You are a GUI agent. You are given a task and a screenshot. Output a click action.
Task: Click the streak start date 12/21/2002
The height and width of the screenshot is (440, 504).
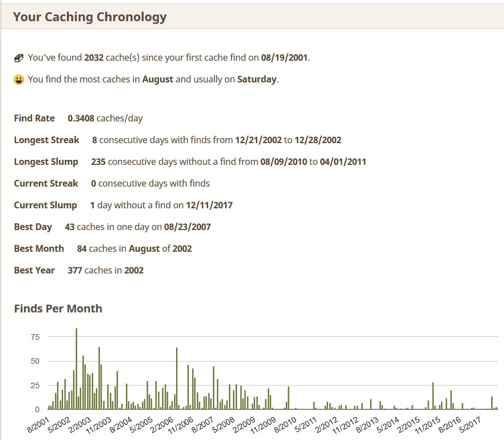[258, 140]
